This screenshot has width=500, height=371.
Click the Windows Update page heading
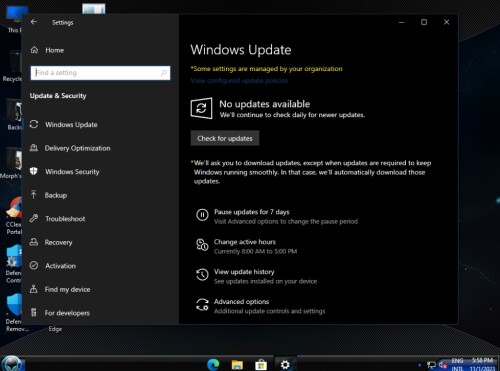click(x=241, y=50)
